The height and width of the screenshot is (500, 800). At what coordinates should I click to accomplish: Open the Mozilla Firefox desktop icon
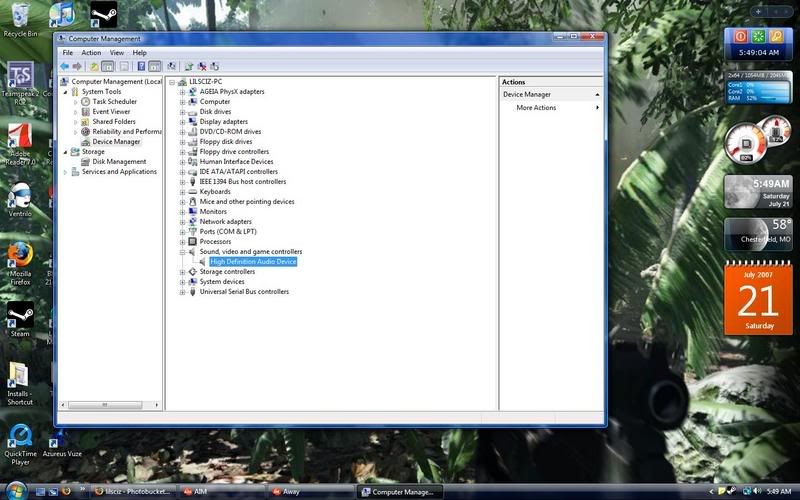[20, 264]
